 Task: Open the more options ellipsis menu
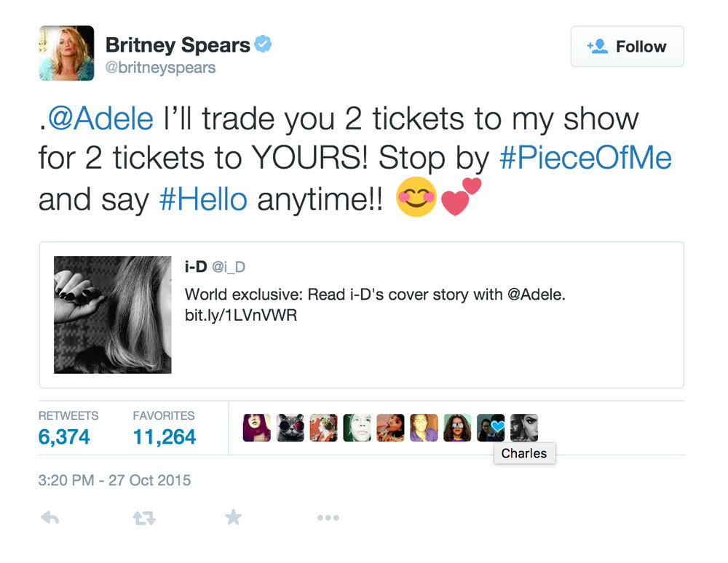click(x=328, y=518)
